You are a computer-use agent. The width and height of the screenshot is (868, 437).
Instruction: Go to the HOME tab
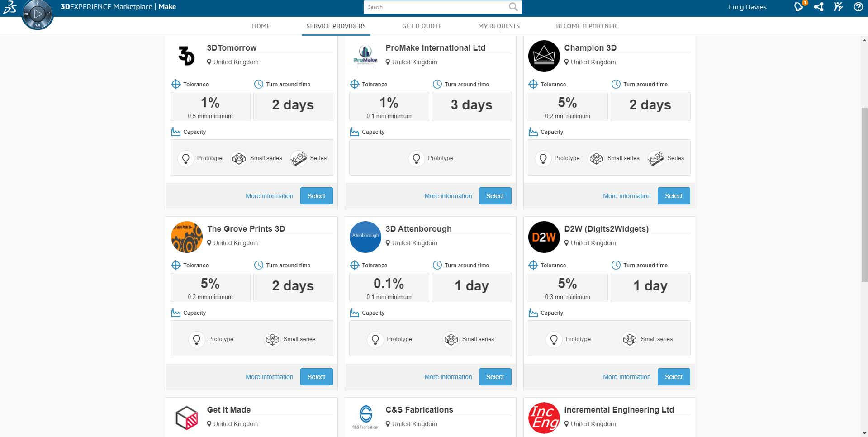[x=261, y=26]
